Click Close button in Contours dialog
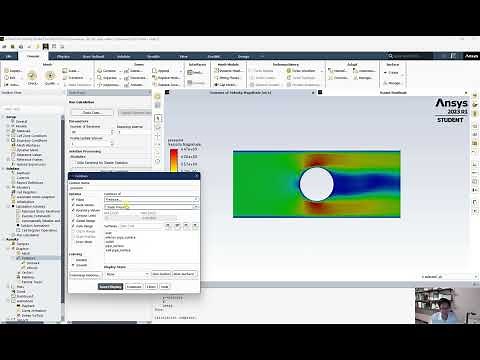Screen dimensions: 480x360 151,287
